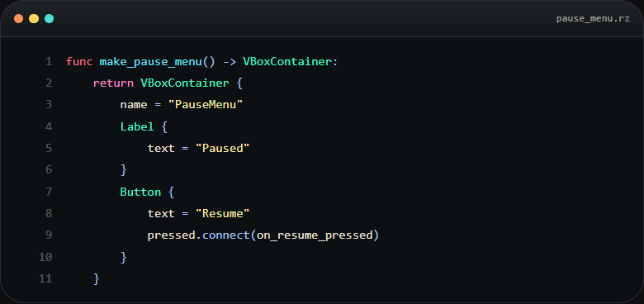Click the teal window dot
Viewport: 644px width, 304px height.
point(49,19)
